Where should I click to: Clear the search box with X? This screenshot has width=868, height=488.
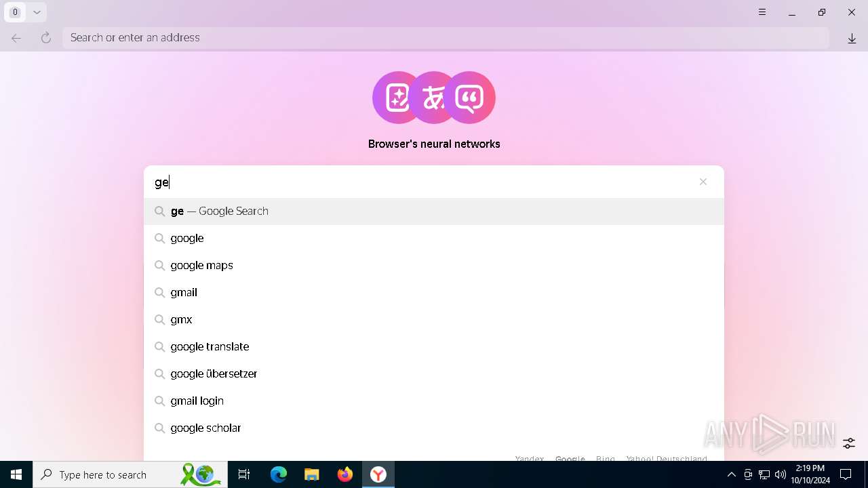point(703,182)
